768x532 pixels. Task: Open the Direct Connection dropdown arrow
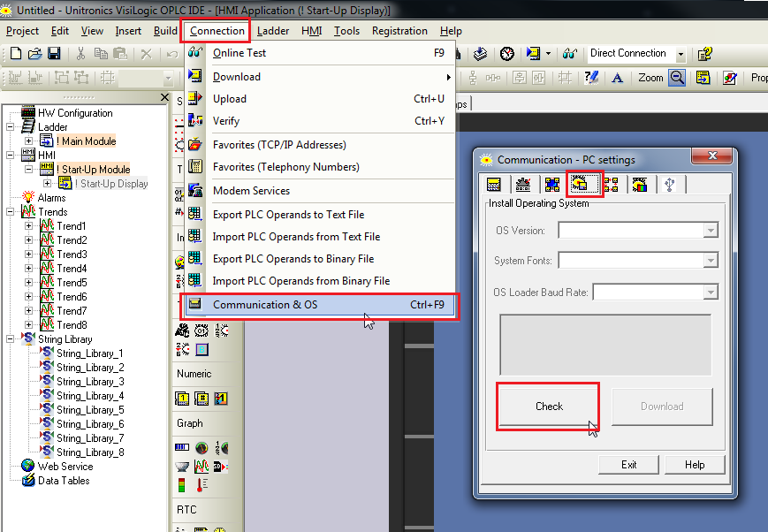681,54
